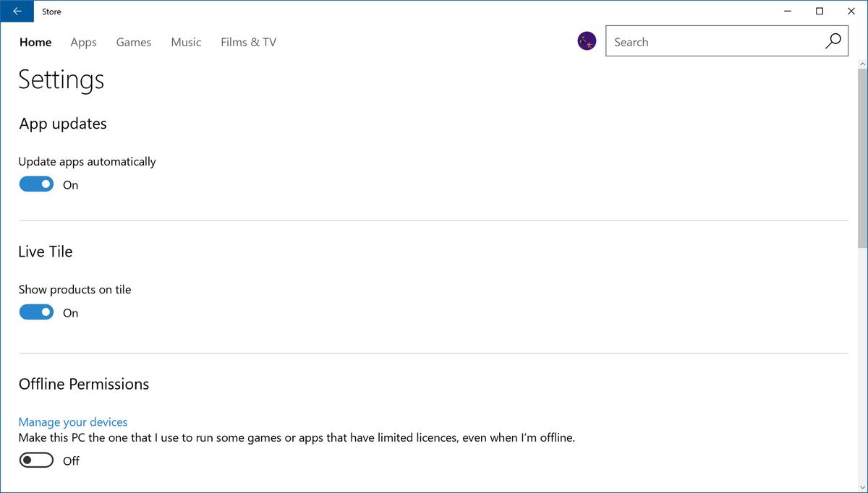Close the Store window

click(851, 11)
